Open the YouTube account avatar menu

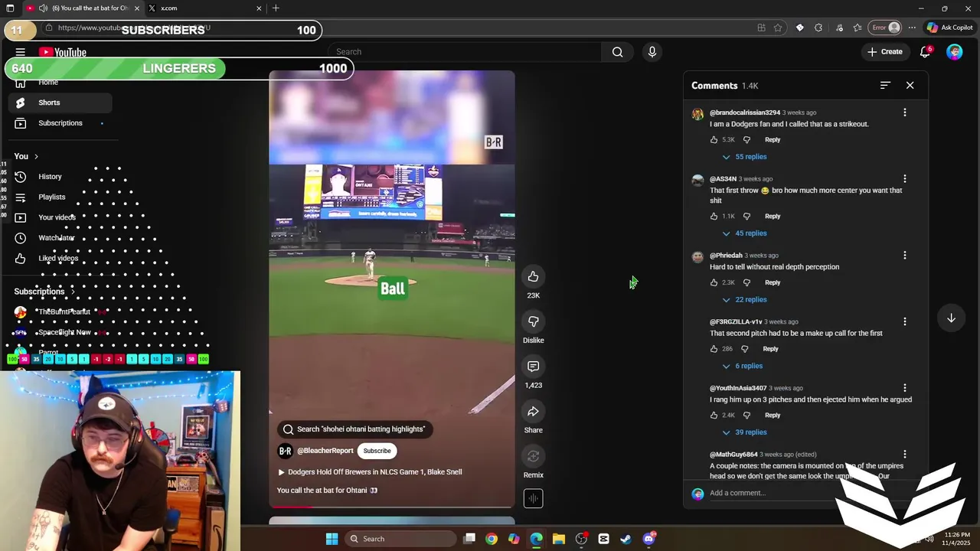(x=954, y=52)
